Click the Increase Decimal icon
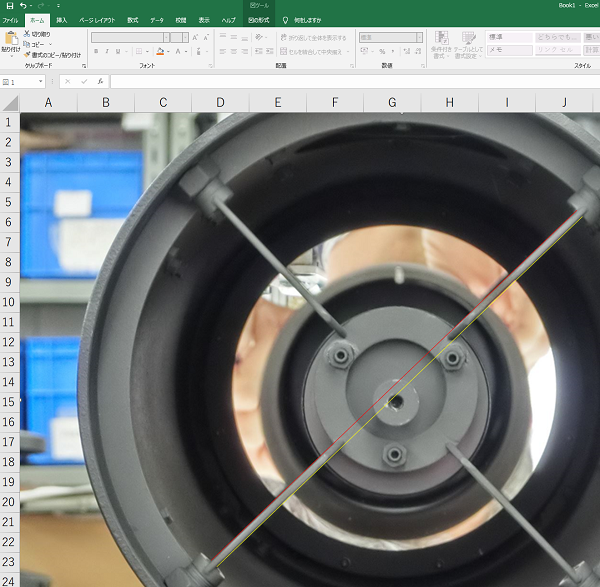Viewport: 600px width, 587px height. [x=407, y=51]
